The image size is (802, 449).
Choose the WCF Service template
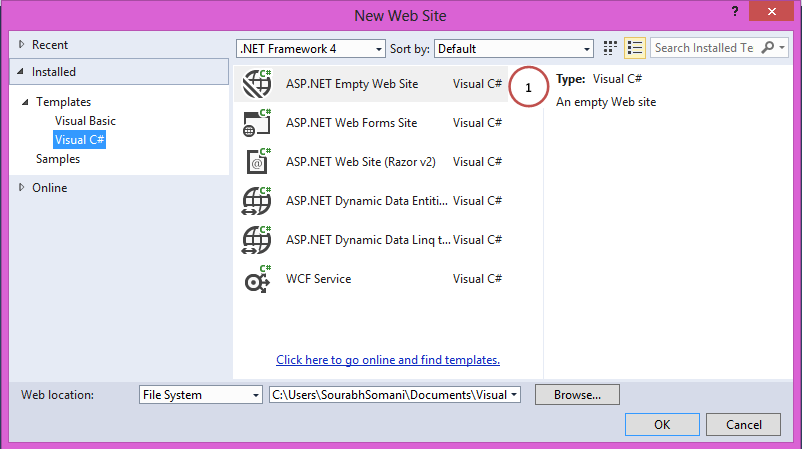pyautogui.click(x=371, y=279)
